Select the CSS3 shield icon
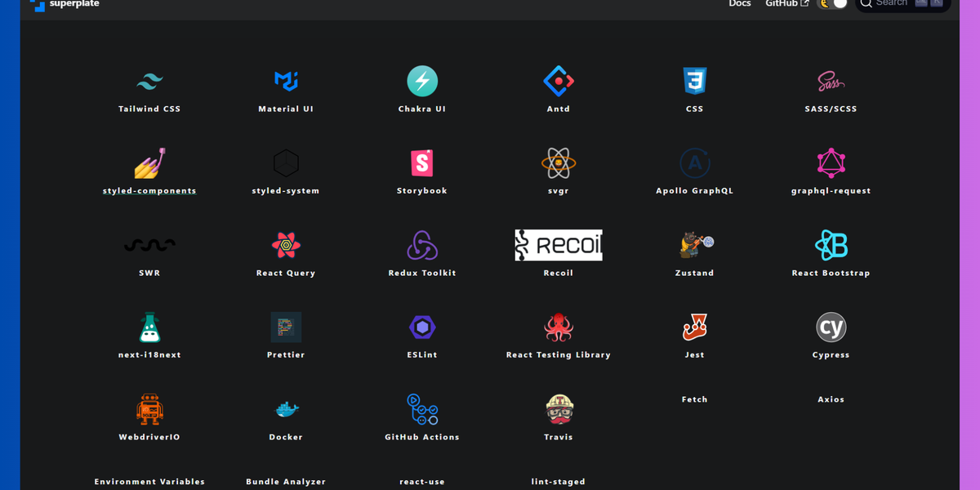Image resolution: width=980 pixels, height=490 pixels. tap(695, 81)
